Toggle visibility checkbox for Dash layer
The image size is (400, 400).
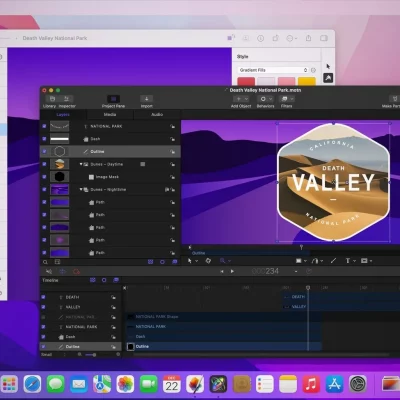tap(44, 139)
